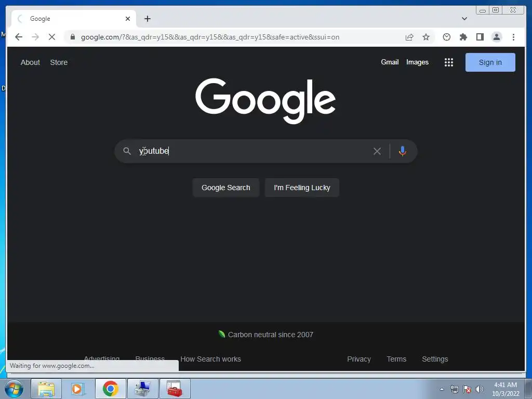
Task: Go back with the browser back arrow
Action: click(x=19, y=37)
